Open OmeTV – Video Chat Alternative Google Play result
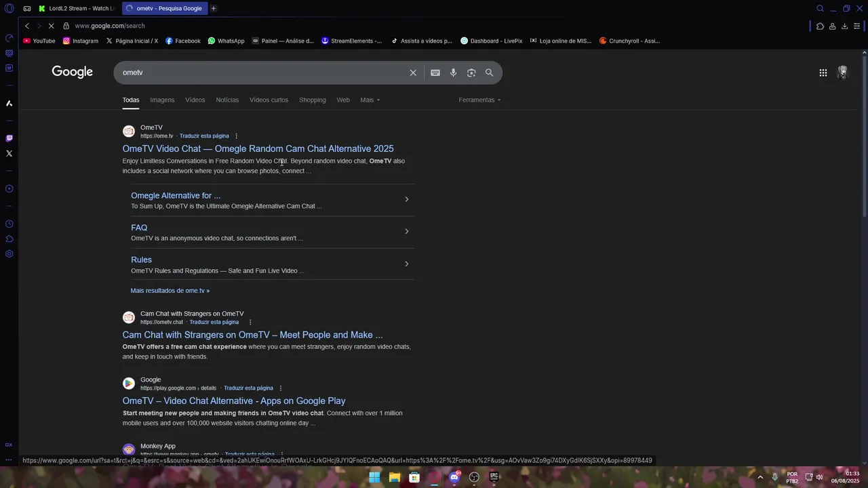Screen dimensions: 868x488 (234, 401)
